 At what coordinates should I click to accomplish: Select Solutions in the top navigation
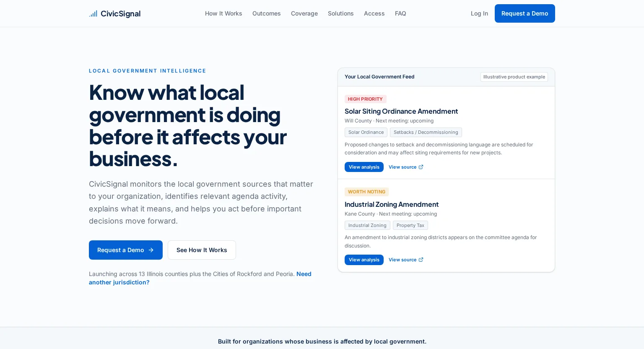pyautogui.click(x=341, y=13)
